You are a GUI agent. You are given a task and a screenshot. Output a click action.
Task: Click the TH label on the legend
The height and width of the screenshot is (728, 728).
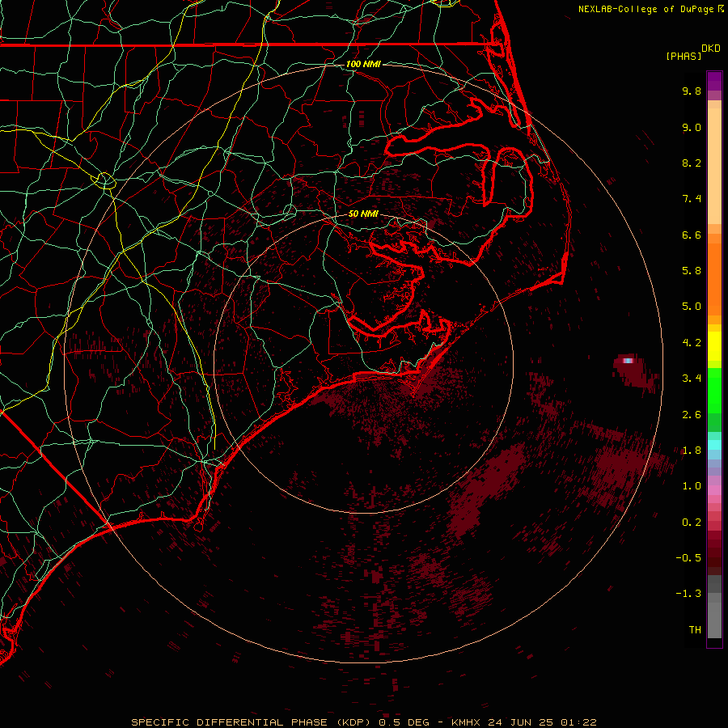(695, 630)
